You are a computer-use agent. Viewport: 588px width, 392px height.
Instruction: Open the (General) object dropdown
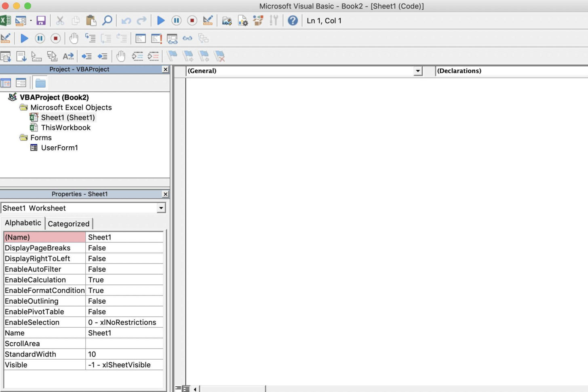(418, 71)
